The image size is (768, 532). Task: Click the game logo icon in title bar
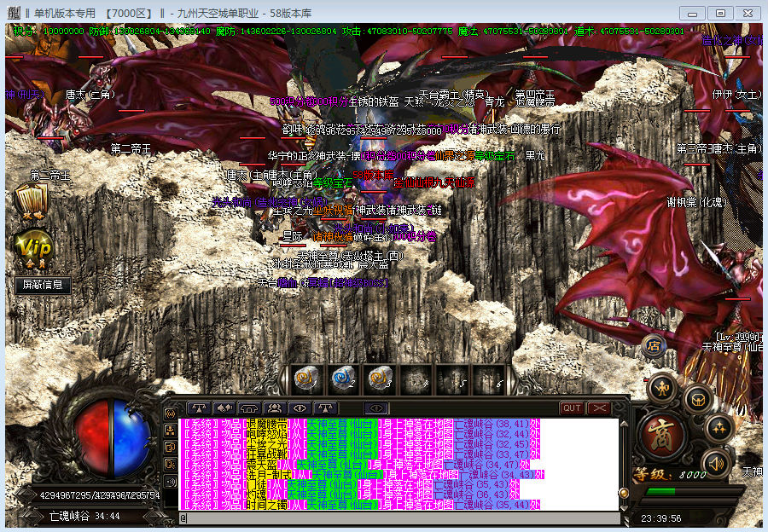[x=15, y=13]
